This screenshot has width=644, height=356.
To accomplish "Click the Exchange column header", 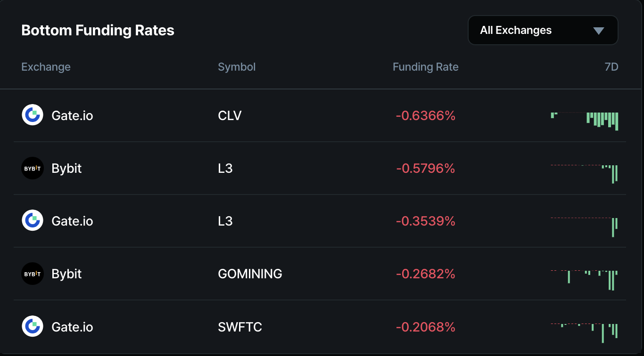I will click(x=46, y=67).
